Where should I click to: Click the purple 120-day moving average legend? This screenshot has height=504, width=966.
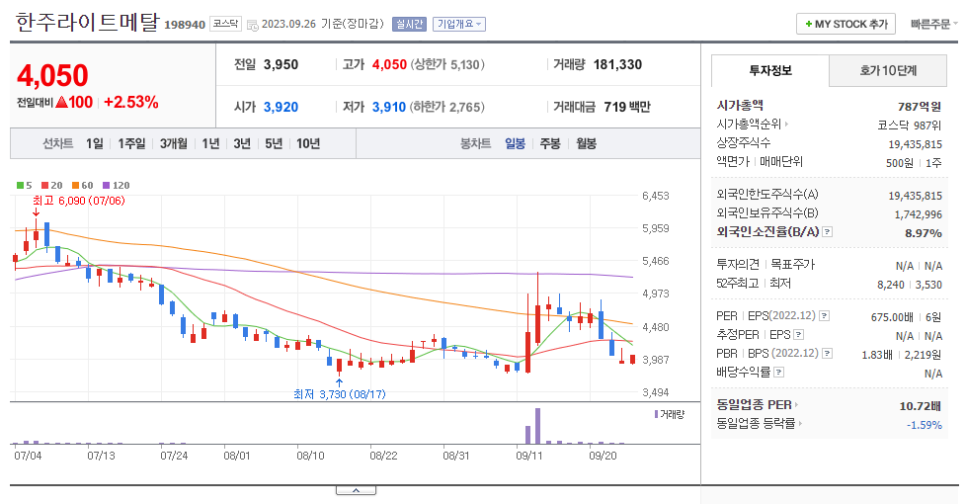(116, 185)
